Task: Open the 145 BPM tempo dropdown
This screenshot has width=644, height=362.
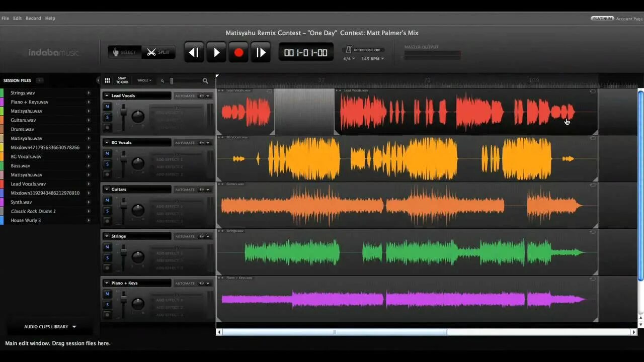Action: pos(373,59)
